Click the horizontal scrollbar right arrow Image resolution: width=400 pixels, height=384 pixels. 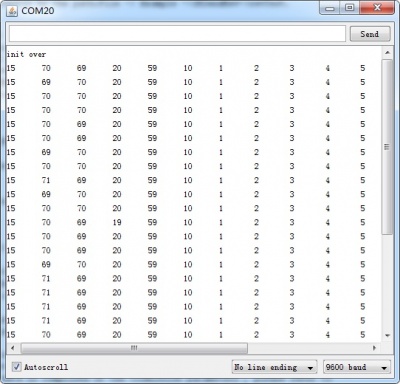coord(374,348)
